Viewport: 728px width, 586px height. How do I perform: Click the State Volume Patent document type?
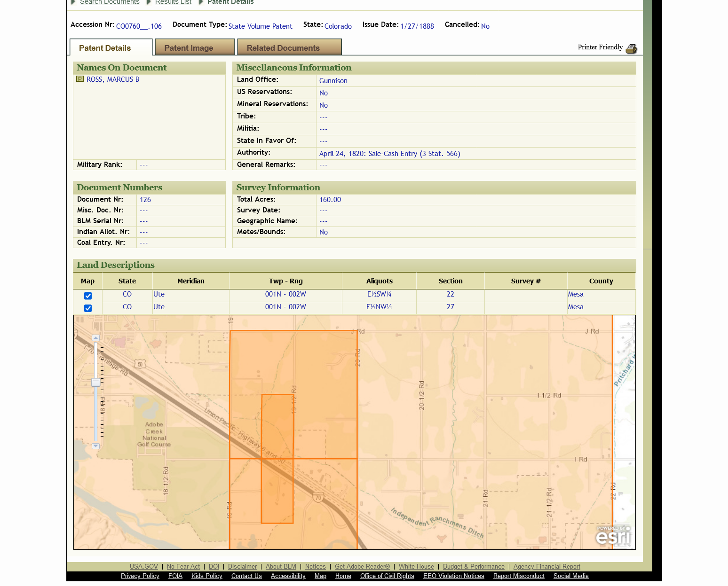(x=260, y=26)
